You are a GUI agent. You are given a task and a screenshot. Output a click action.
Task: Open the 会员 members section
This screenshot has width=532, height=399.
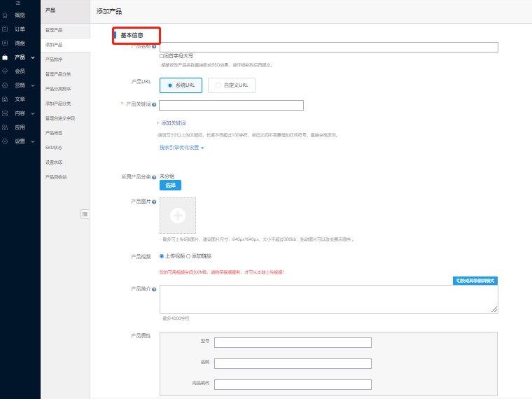point(19,71)
